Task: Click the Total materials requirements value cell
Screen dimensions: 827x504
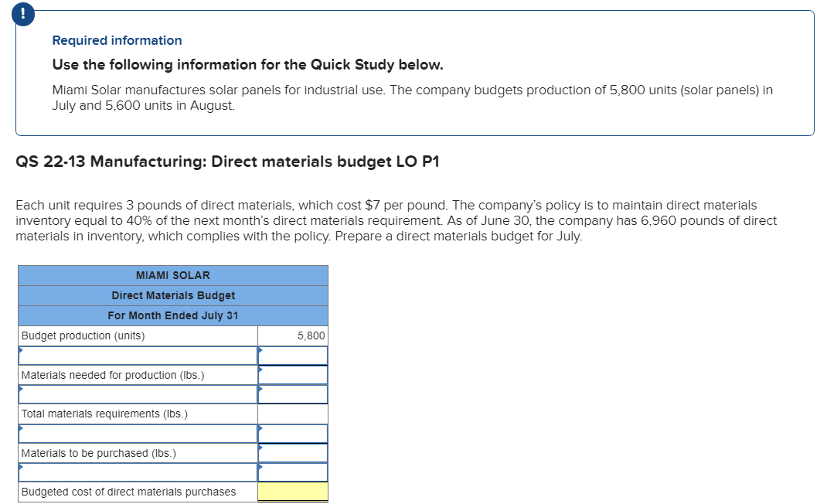Action: tap(293, 414)
